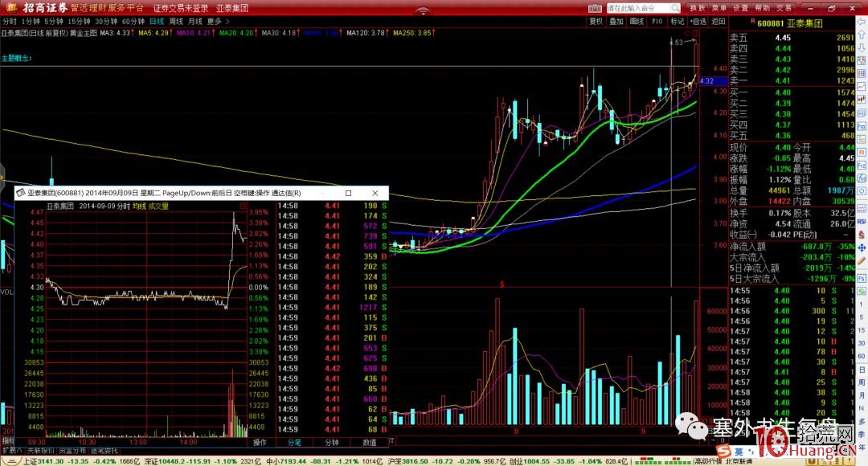Click the 标记 mark toolbar button
868x466 pixels.
(x=677, y=22)
